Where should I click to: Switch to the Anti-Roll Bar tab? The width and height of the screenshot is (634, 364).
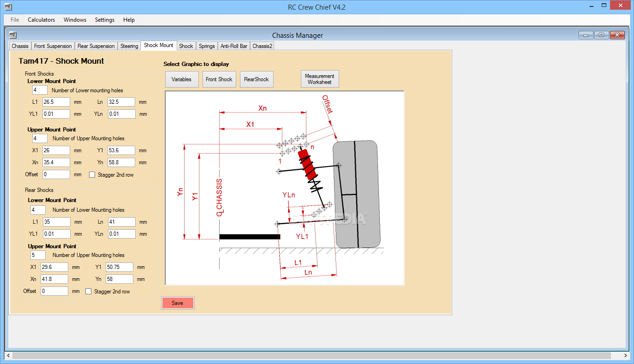coord(234,46)
